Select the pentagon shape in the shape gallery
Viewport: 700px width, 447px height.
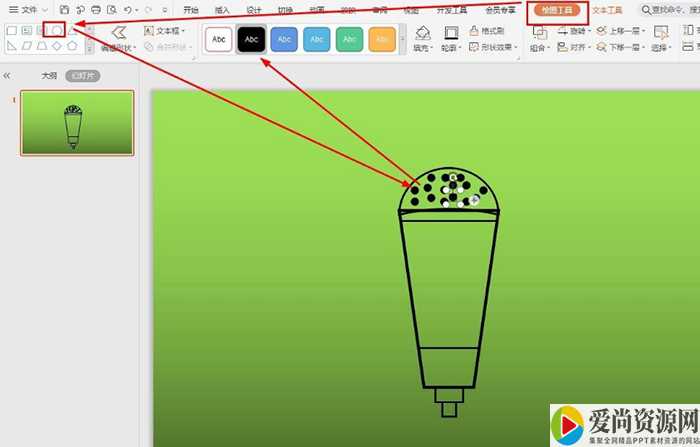click(x=71, y=46)
